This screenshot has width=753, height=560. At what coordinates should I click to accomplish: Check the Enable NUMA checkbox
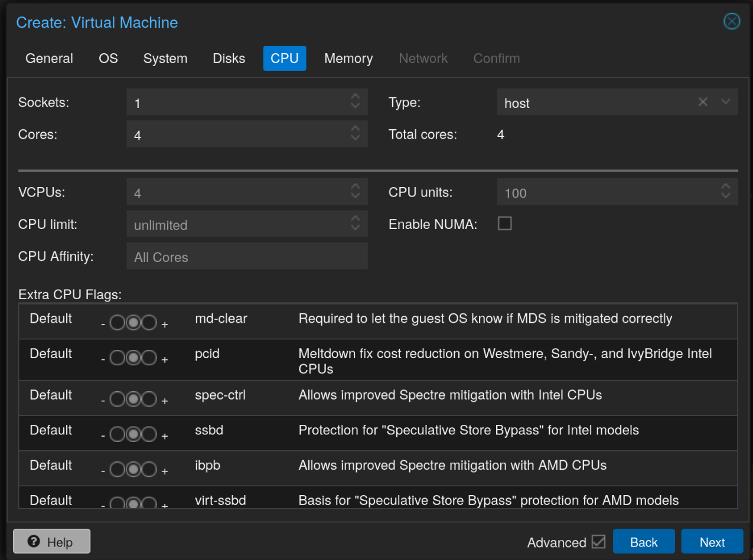point(505,223)
